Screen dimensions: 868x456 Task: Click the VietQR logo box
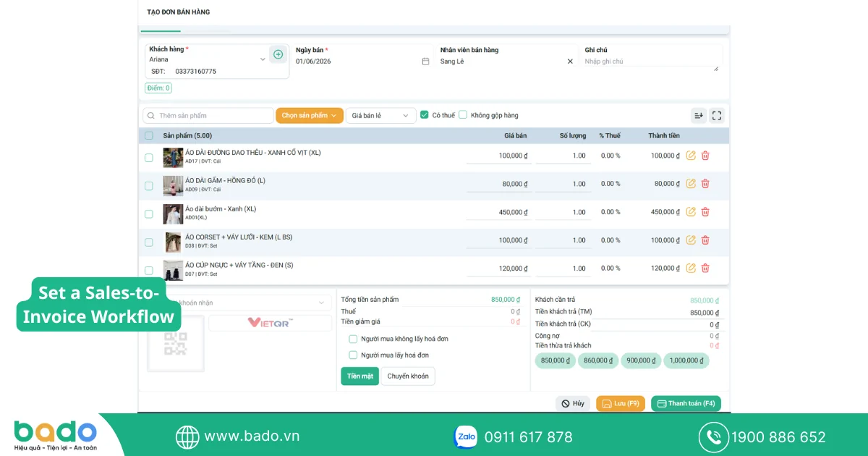coord(270,323)
